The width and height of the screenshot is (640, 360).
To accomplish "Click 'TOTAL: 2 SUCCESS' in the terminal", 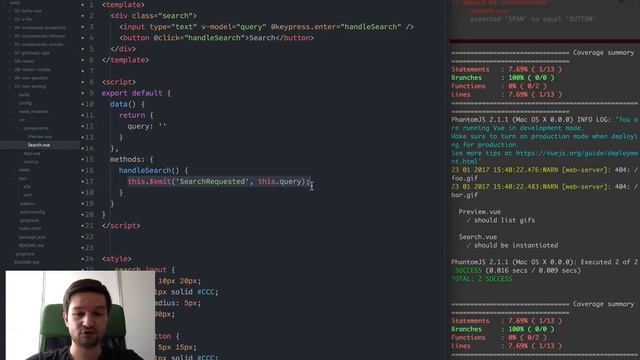I will pos(482,279).
